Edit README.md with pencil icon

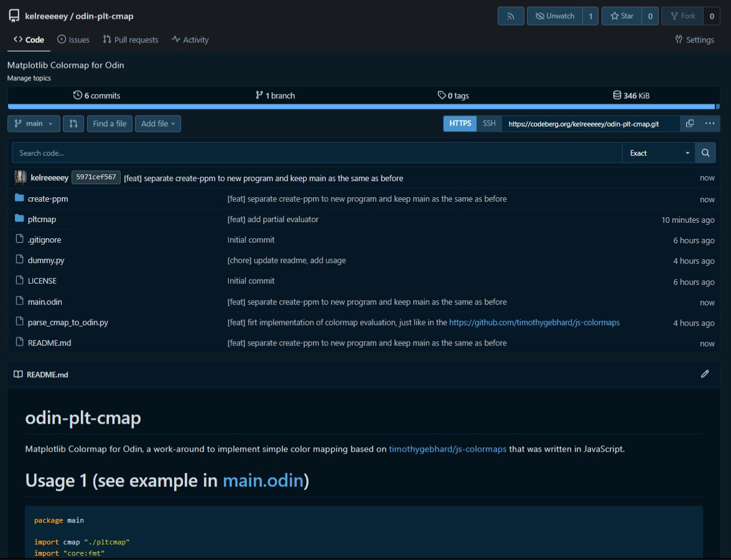tap(705, 374)
